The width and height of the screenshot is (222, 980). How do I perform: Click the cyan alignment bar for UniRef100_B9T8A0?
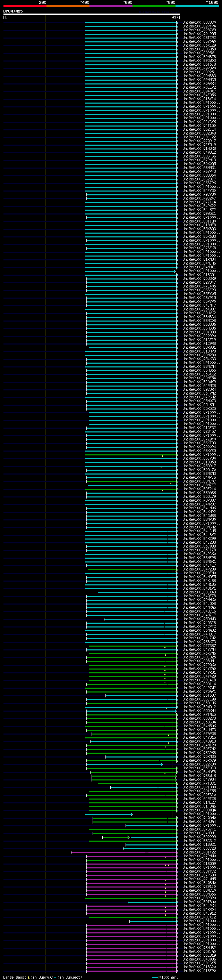tap(153, 902)
